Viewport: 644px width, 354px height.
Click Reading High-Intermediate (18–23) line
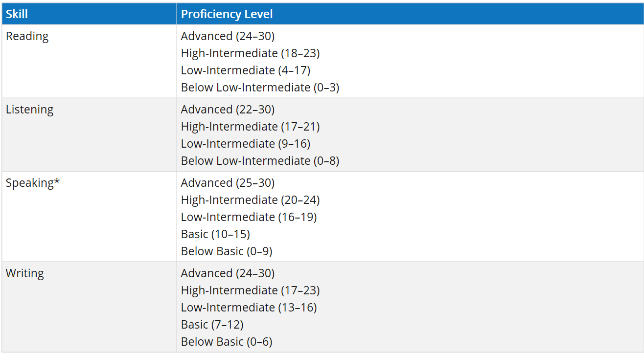pyautogui.click(x=250, y=53)
